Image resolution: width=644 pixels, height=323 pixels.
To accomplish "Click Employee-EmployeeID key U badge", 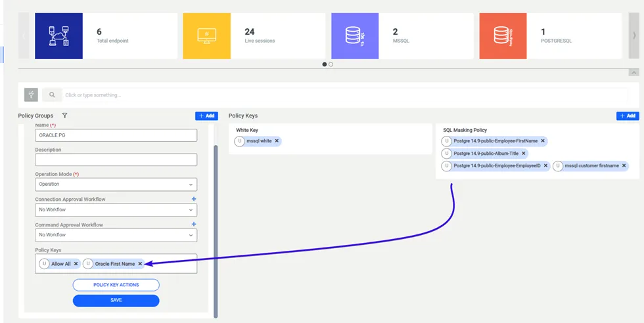I will click(x=446, y=166).
